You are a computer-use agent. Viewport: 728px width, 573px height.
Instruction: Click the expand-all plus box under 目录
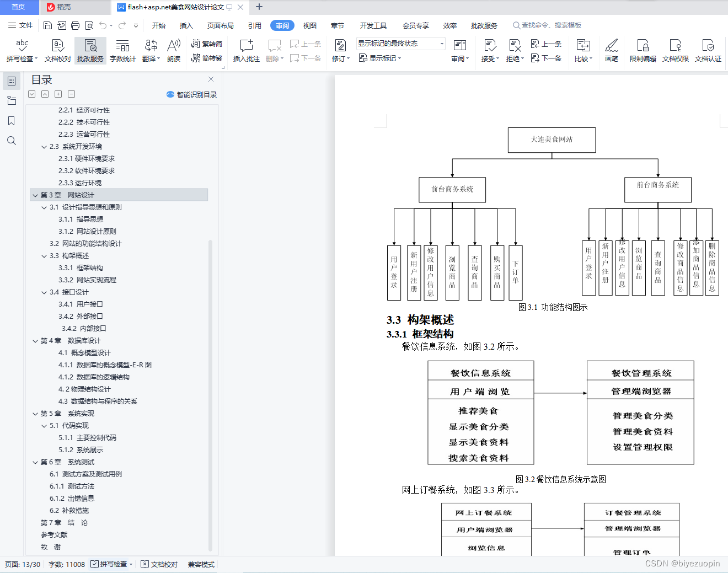(x=58, y=94)
